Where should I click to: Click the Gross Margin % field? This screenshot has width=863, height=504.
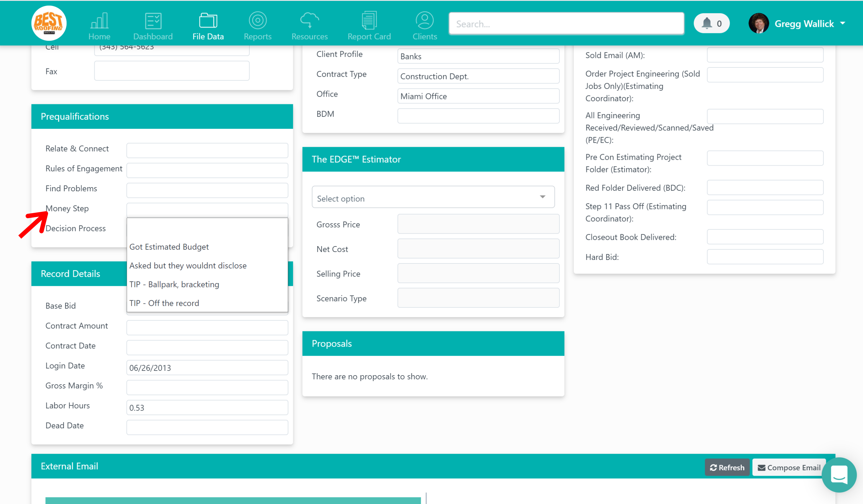point(207,388)
